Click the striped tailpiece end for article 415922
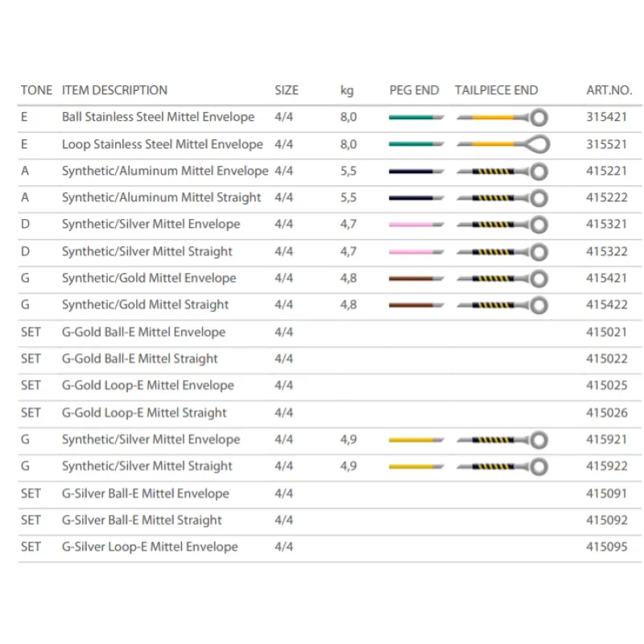 (502, 467)
